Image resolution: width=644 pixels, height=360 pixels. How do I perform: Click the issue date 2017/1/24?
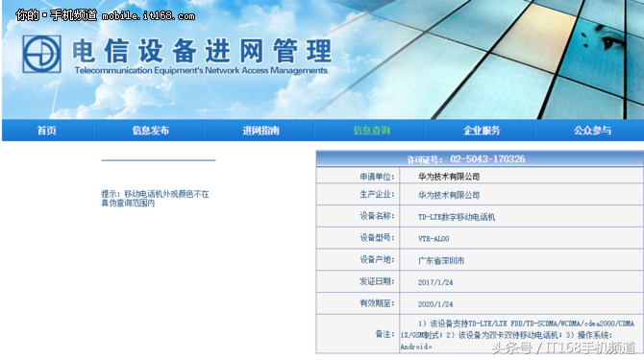pos(435,282)
